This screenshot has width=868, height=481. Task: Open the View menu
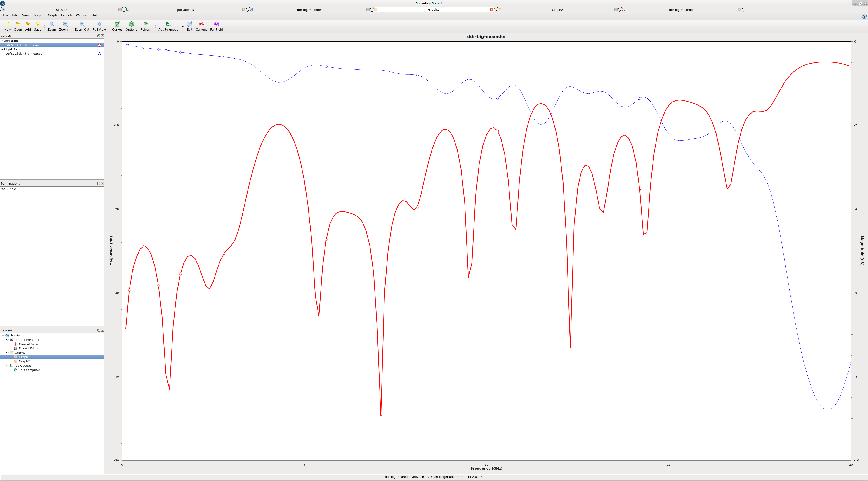click(x=26, y=16)
